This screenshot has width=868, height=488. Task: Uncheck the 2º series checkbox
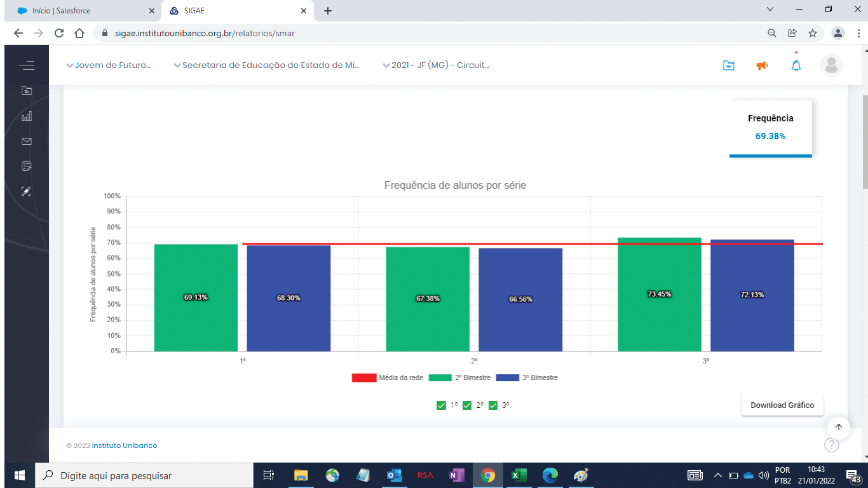[467, 405]
